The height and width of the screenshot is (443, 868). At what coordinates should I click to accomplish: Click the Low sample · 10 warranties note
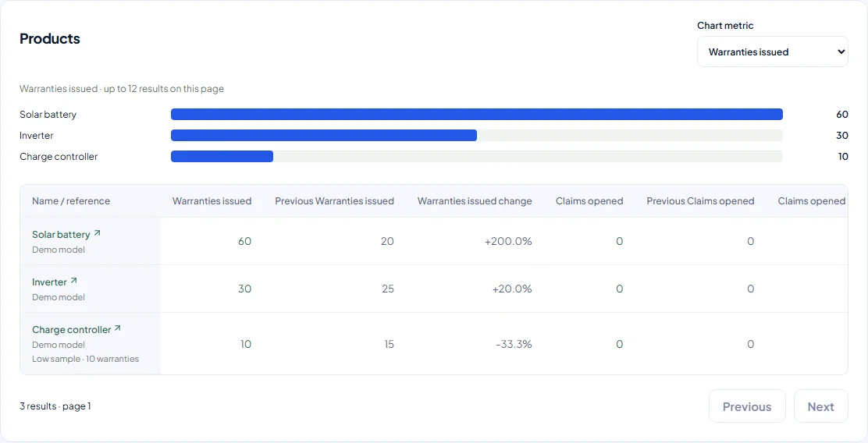[85, 359]
